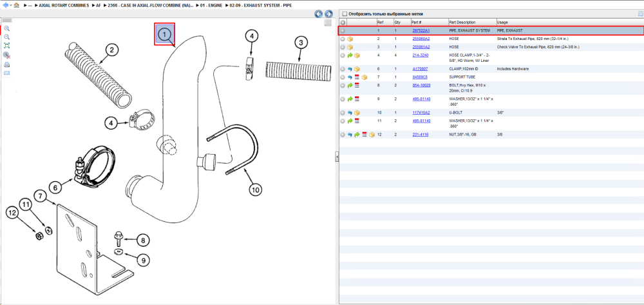Enable the 'Отобразить только выбранные метки' checkbox

(345, 14)
